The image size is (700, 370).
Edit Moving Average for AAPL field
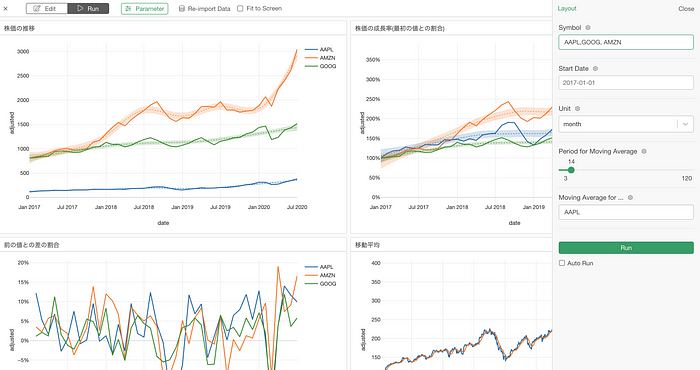click(x=626, y=212)
